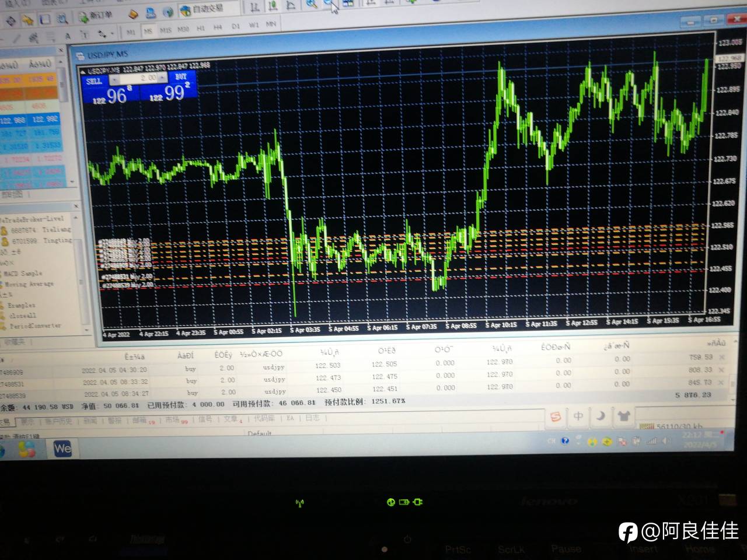Screen dimensions: 747x560
Task: Switch chart to bar chart style
Action: [x=255, y=7]
